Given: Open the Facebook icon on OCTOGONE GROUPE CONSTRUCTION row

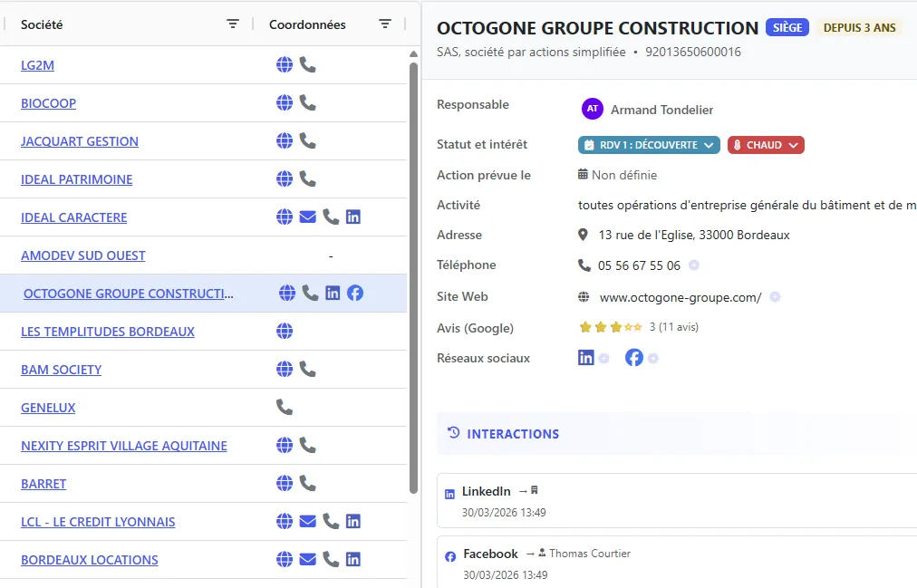Looking at the screenshot, I should click(354, 293).
